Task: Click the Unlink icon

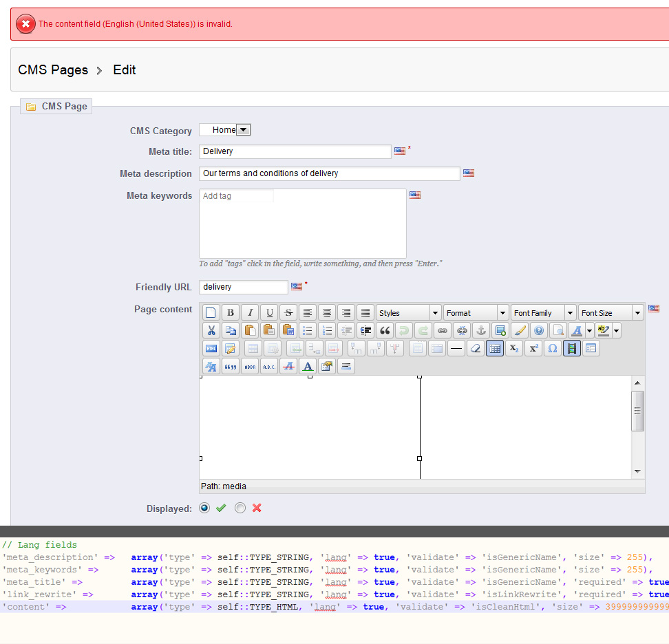Action: (x=462, y=330)
